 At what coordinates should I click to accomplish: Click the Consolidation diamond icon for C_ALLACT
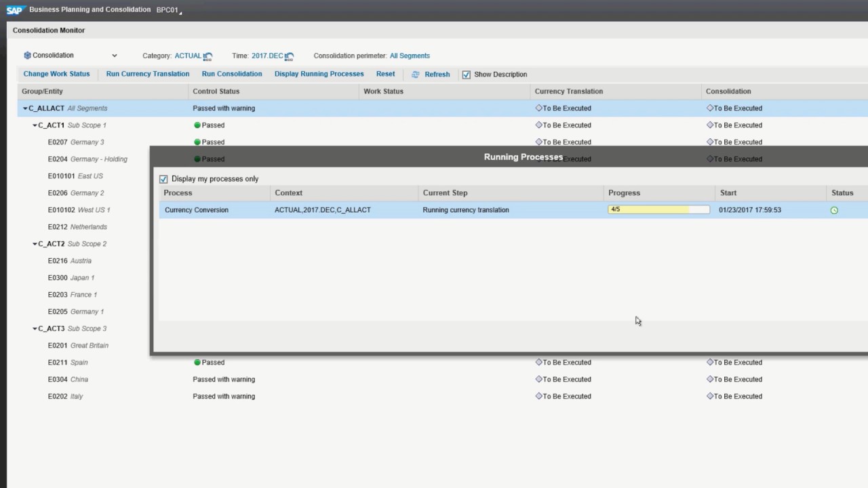point(709,108)
